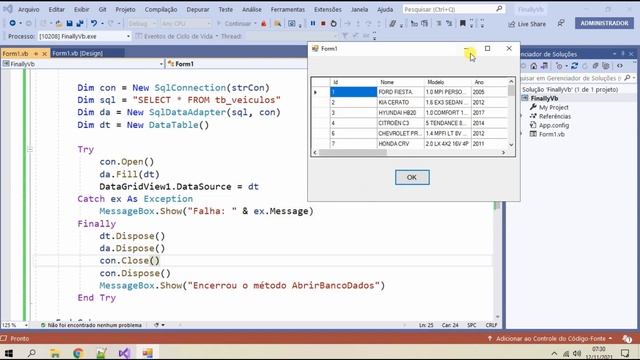Click the Ano column header in the grid
The image size is (640, 360).
coord(489,82)
